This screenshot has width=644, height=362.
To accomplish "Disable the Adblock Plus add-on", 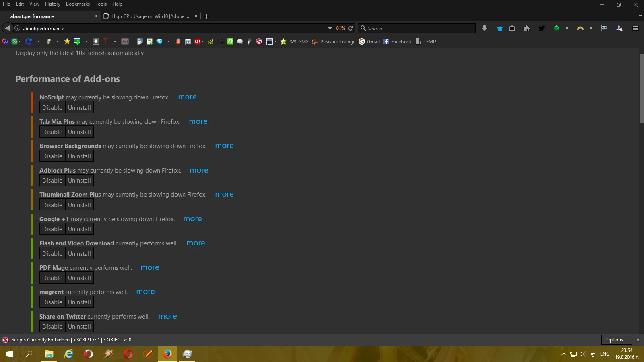I will [52, 181].
